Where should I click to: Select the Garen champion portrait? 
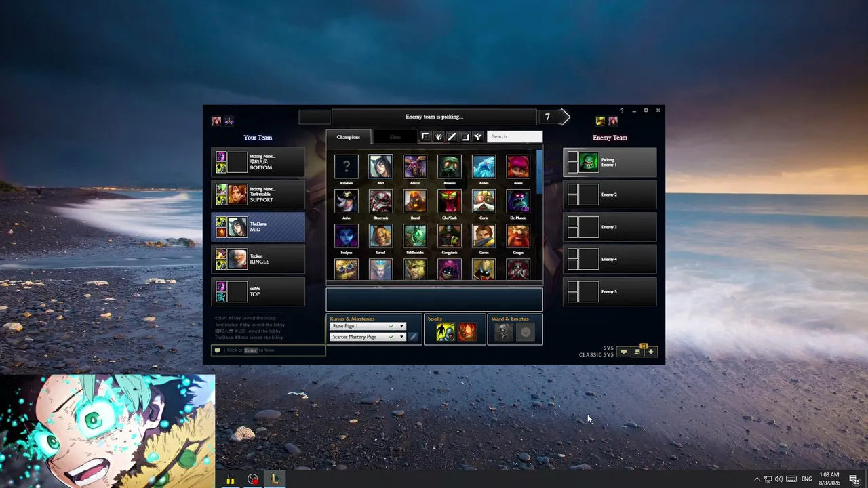click(x=484, y=236)
